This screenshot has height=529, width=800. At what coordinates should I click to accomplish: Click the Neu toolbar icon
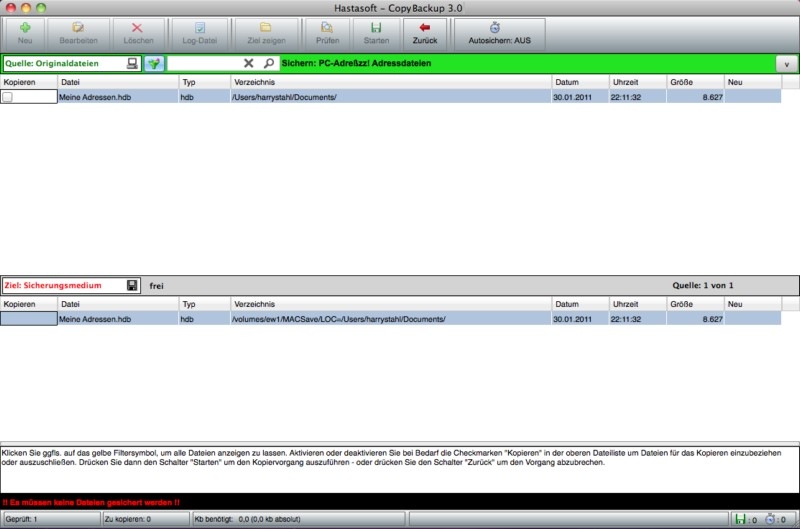(x=25, y=28)
